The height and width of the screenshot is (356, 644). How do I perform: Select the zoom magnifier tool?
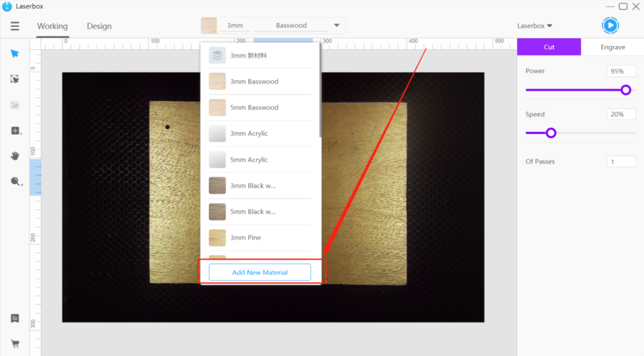16,181
